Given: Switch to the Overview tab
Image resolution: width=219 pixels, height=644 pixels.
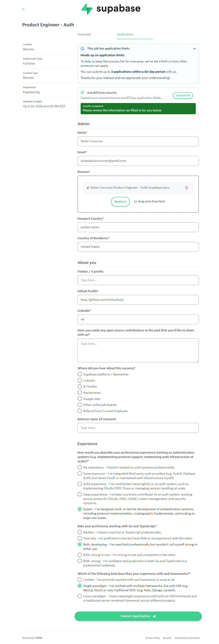Looking at the screenshot, I should 84,34.
